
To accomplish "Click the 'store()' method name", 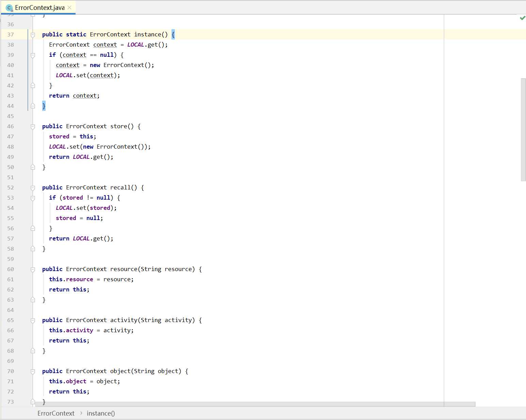I will [x=122, y=126].
